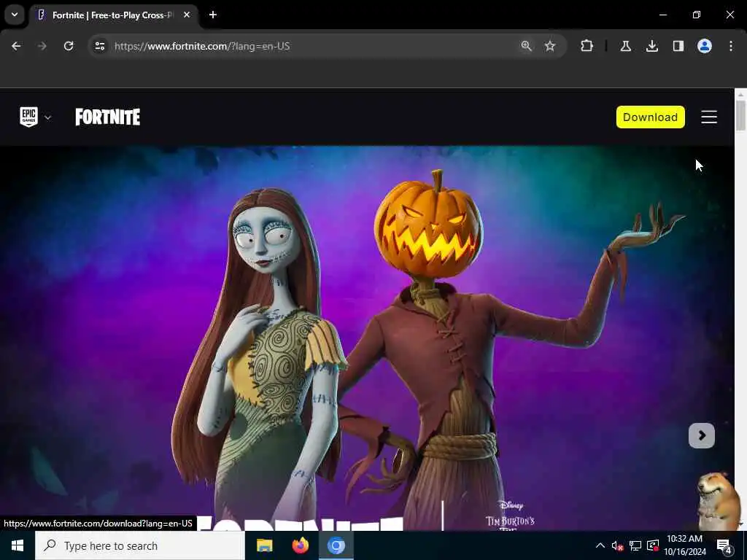Reload the Fortnite page
Image resolution: width=747 pixels, height=560 pixels.
tap(69, 46)
